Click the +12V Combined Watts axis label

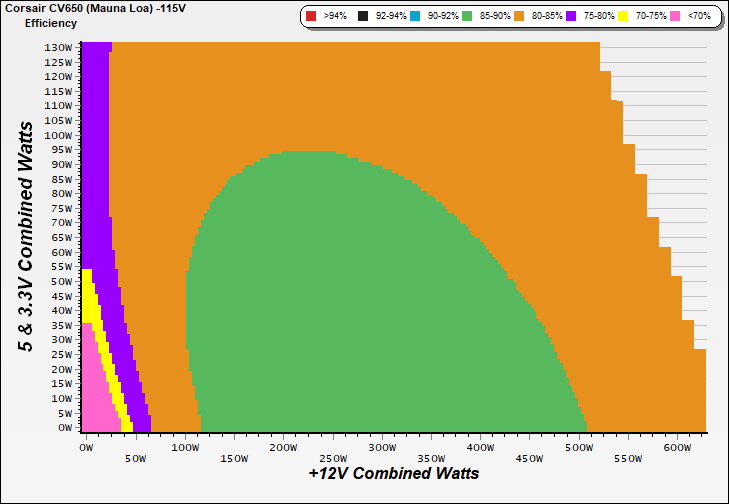[x=393, y=473]
